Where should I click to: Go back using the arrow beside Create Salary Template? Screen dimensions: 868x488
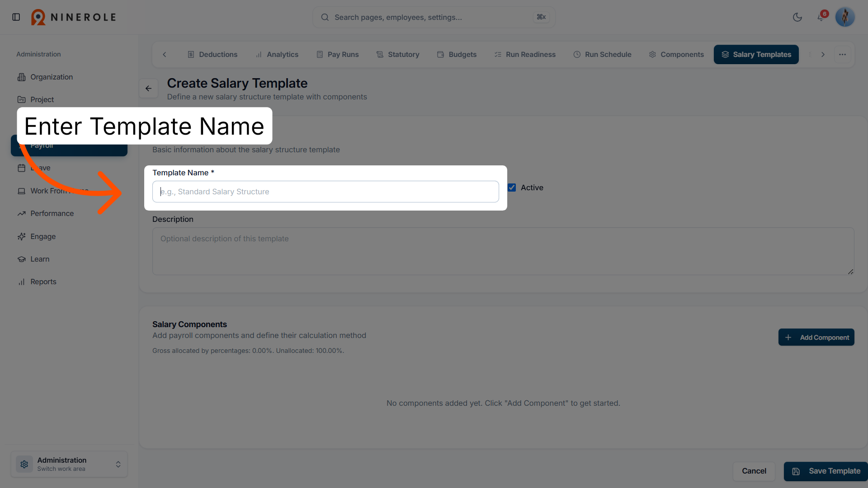[148, 89]
